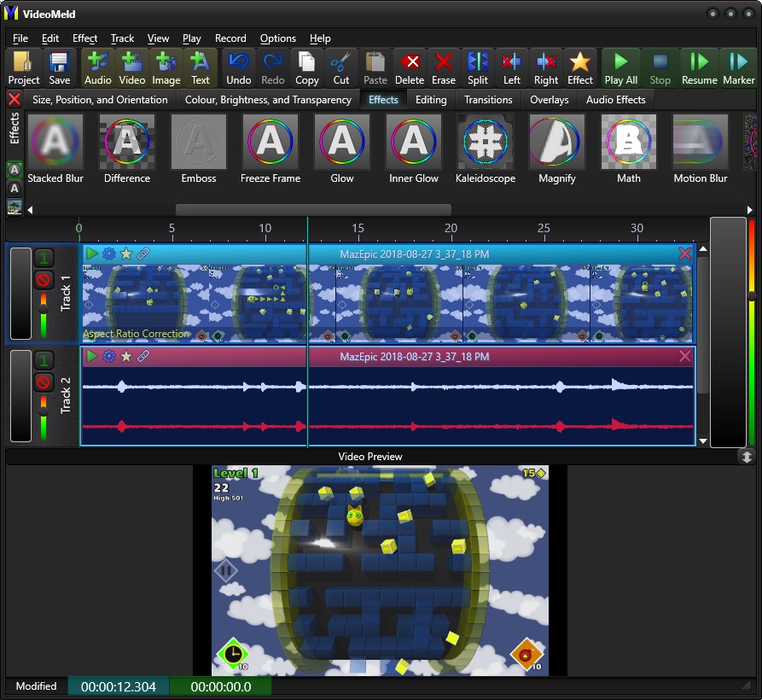Click the effects panel horizontal scrollbar
Screen dimensions: 762x700
(313, 208)
